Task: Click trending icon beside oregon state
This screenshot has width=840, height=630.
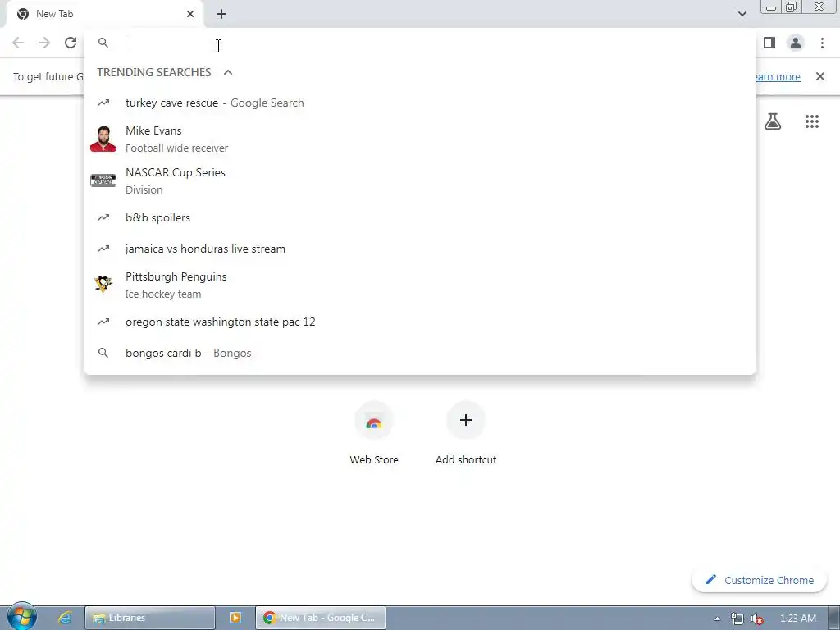Action: tap(103, 322)
